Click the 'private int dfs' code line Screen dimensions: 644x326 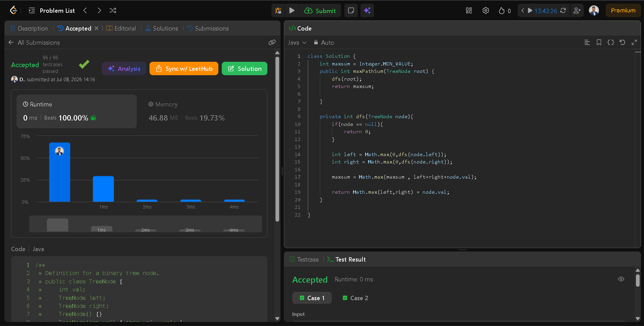[365, 116]
